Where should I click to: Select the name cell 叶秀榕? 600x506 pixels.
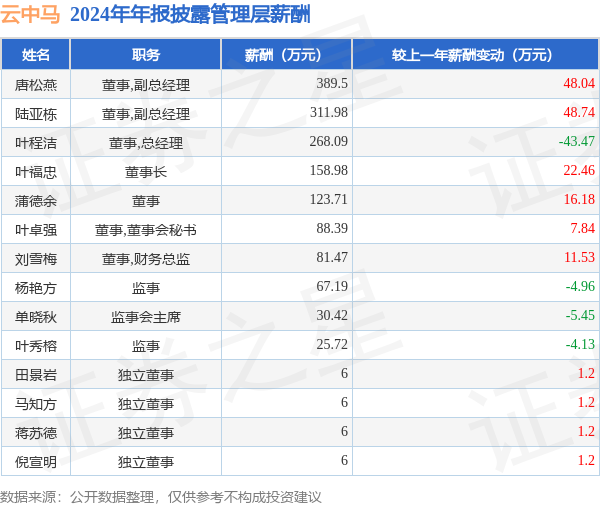pos(36,346)
